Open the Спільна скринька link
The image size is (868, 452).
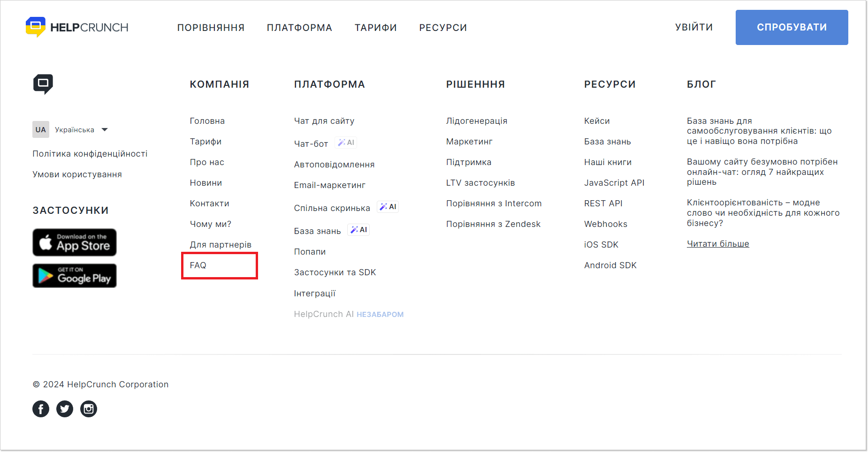332,208
